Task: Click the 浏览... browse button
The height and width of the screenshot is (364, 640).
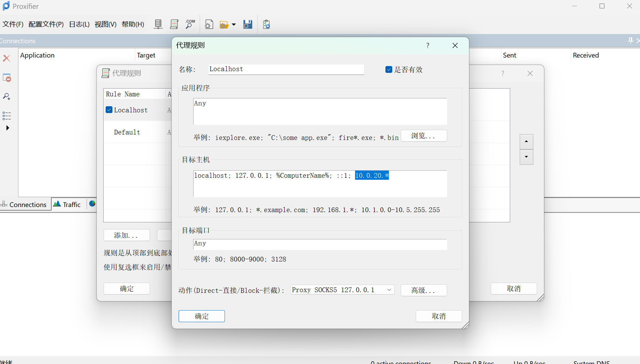Action: coord(424,136)
